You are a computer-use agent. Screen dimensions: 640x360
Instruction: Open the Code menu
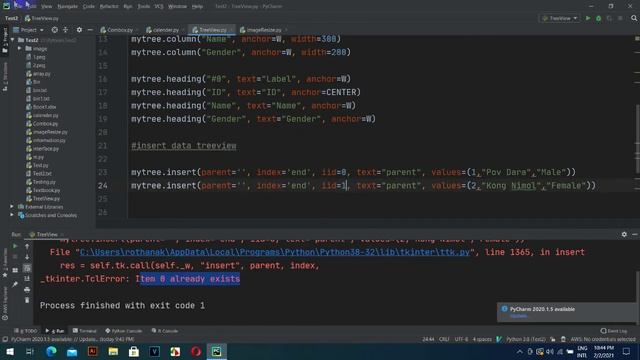tap(89, 7)
